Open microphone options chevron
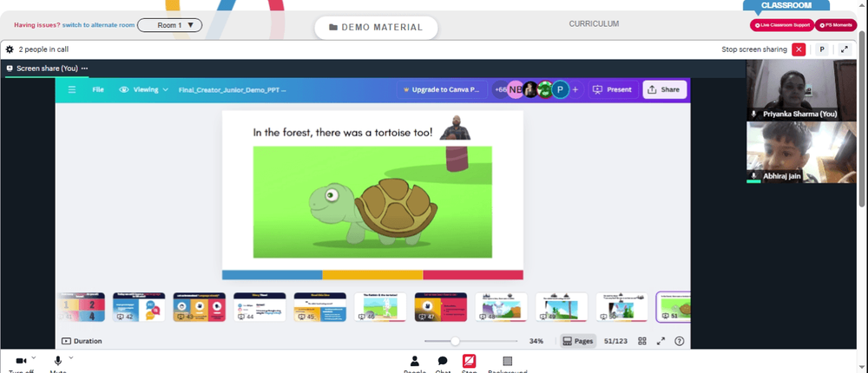Image resolution: width=868 pixels, height=373 pixels. tap(71, 358)
